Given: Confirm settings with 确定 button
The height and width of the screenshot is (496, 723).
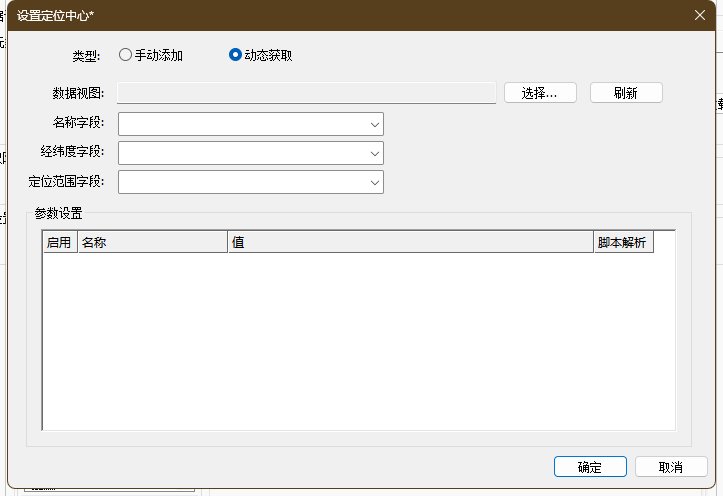Looking at the screenshot, I should click(590, 467).
